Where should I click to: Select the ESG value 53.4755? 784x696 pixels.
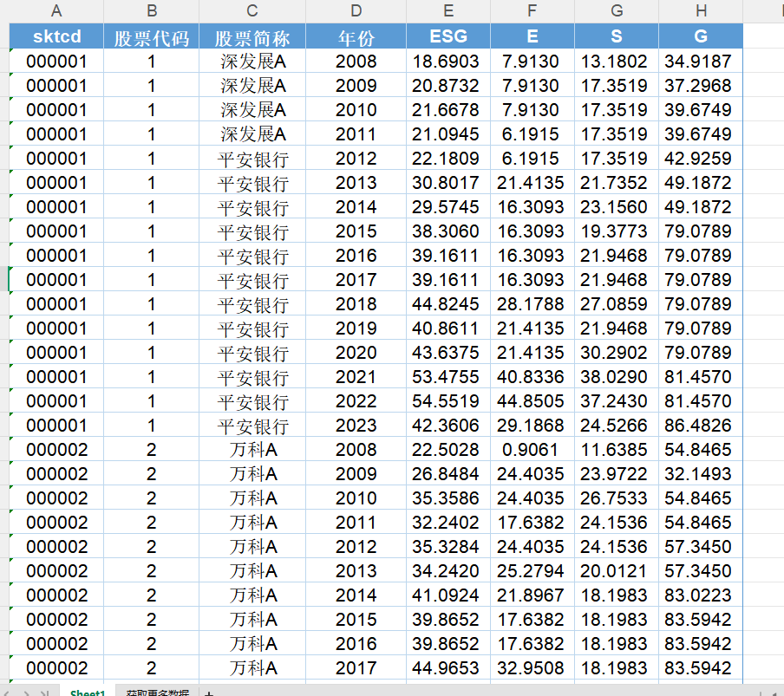point(448,377)
